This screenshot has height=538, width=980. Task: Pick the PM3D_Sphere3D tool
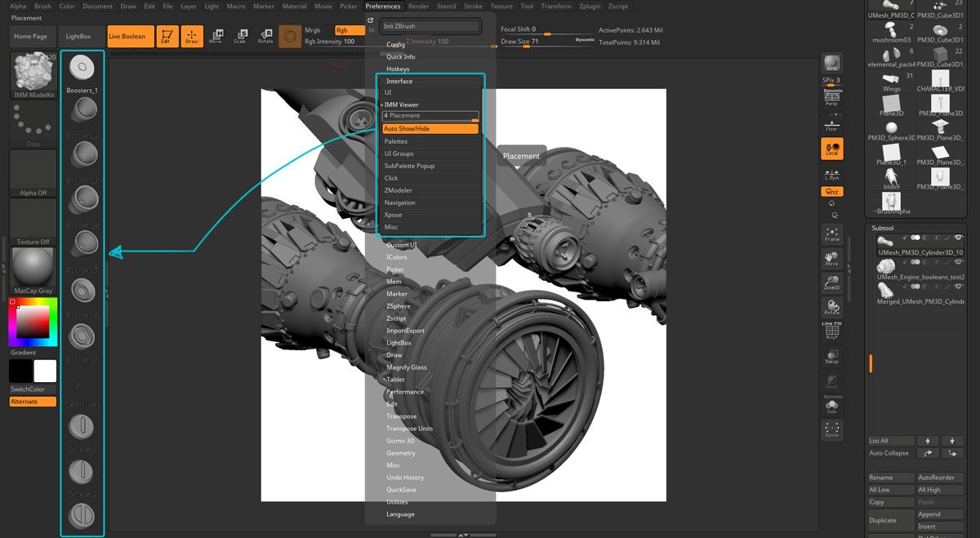coord(891,129)
